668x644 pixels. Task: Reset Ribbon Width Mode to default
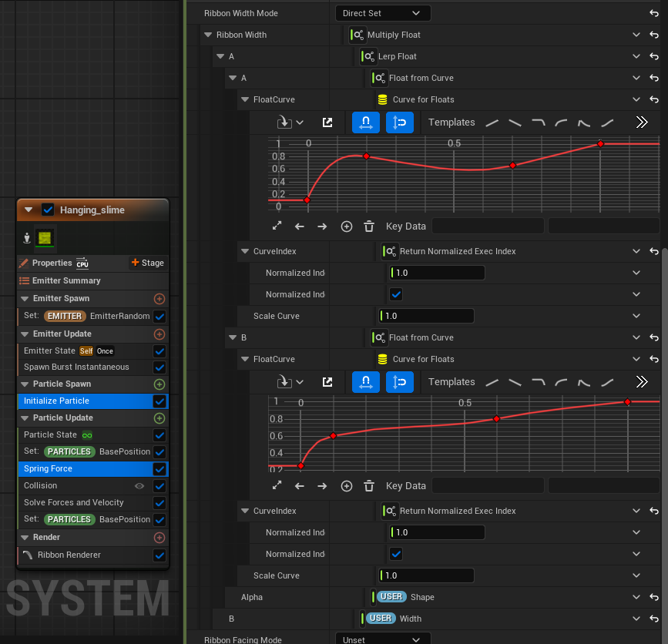point(654,13)
